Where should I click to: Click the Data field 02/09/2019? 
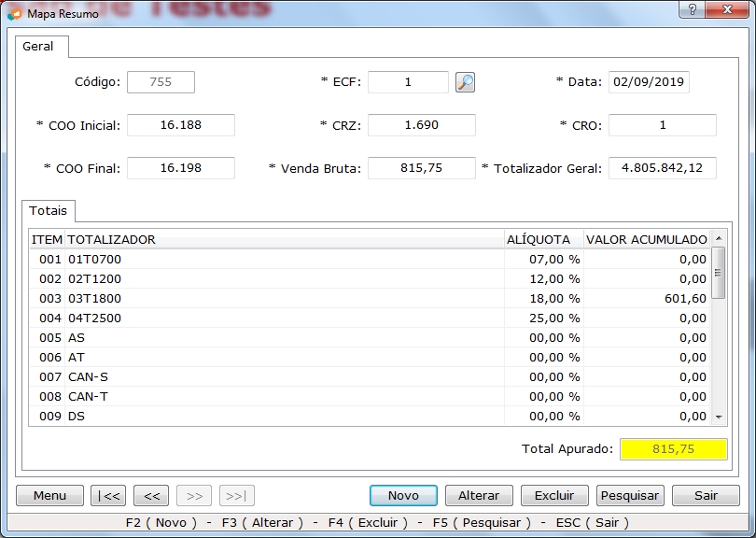649,82
